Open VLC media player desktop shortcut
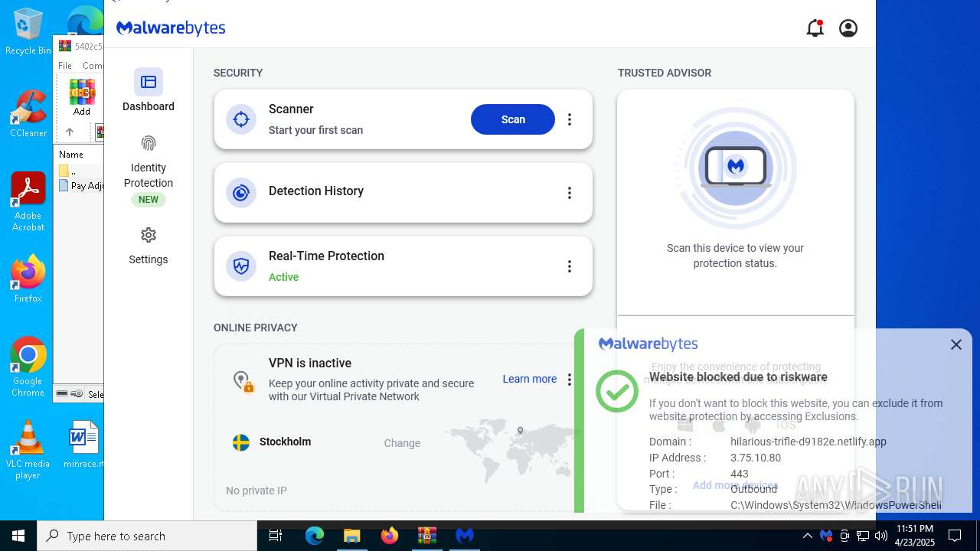This screenshot has height=551, width=980. point(28,449)
